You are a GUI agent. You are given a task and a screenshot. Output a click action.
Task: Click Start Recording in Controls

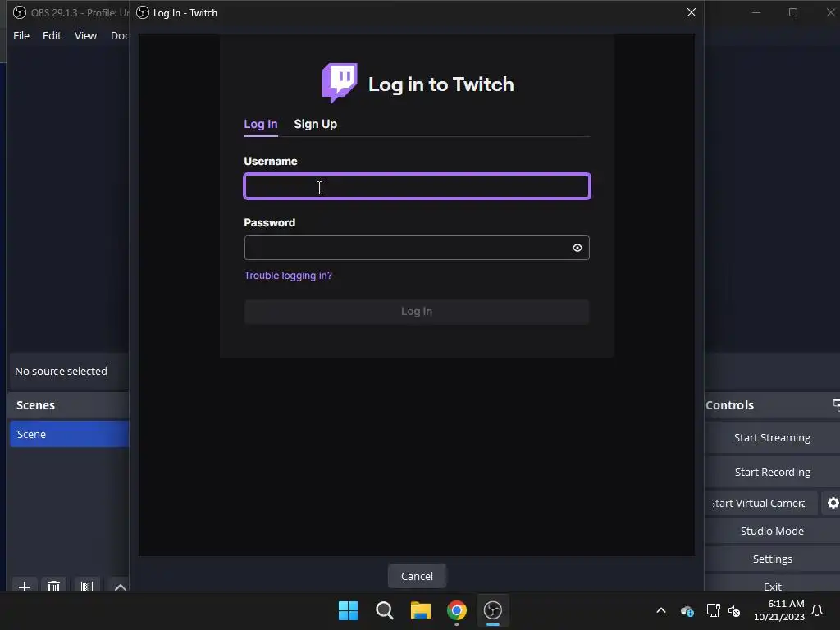click(x=772, y=472)
